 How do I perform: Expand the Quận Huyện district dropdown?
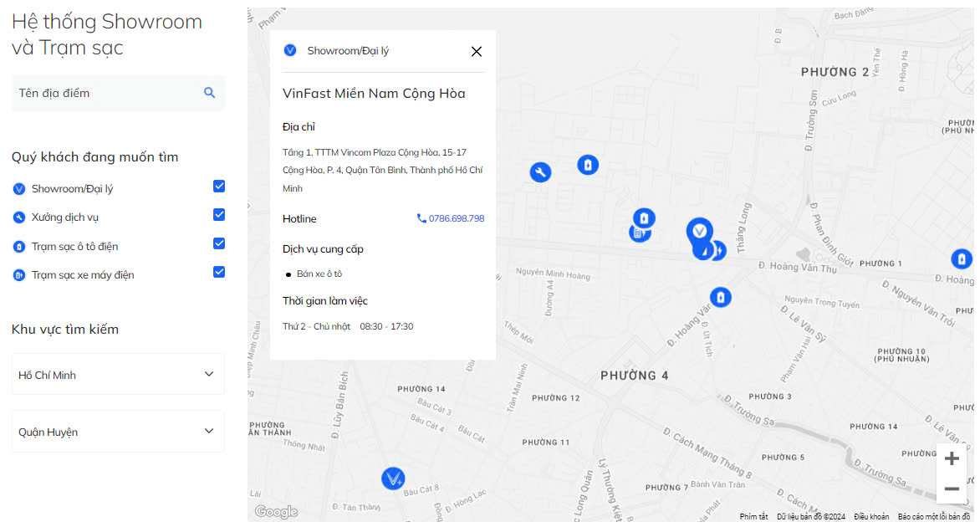click(x=118, y=432)
